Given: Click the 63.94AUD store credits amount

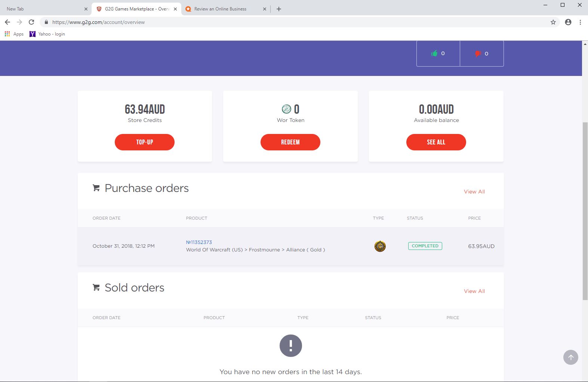Looking at the screenshot, I should (x=145, y=109).
